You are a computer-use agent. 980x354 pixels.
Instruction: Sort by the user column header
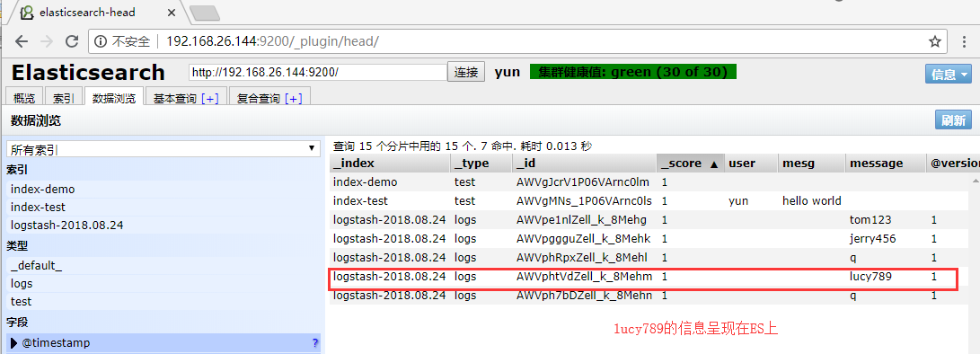coord(751,164)
